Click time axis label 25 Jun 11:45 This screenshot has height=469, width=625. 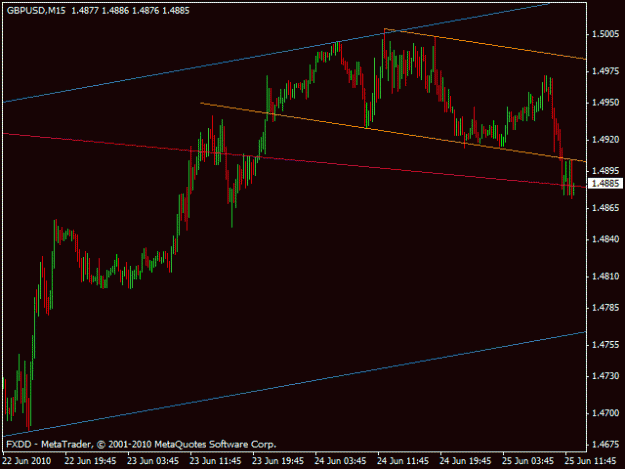[x=590, y=461]
